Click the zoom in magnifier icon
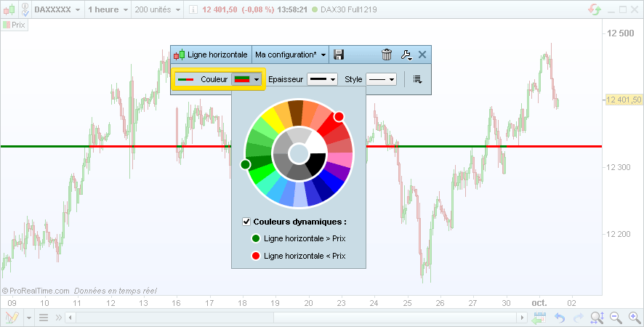This screenshot has width=644, height=327. [635, 318]
